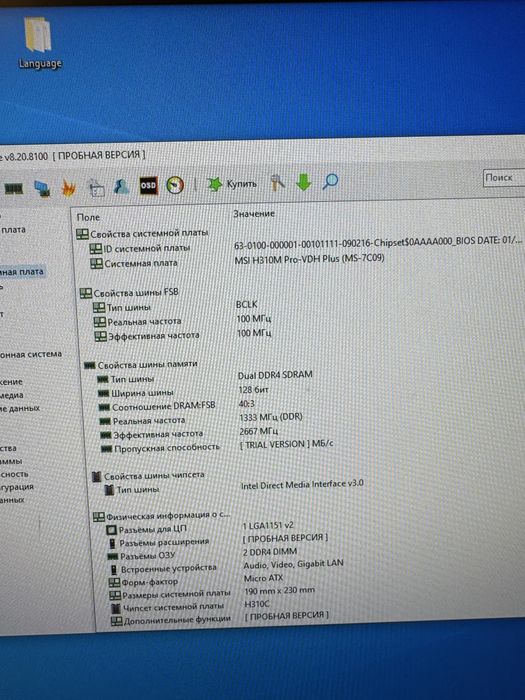
Task: Click value '1 LGA1151 v2'
Action: 268,525
